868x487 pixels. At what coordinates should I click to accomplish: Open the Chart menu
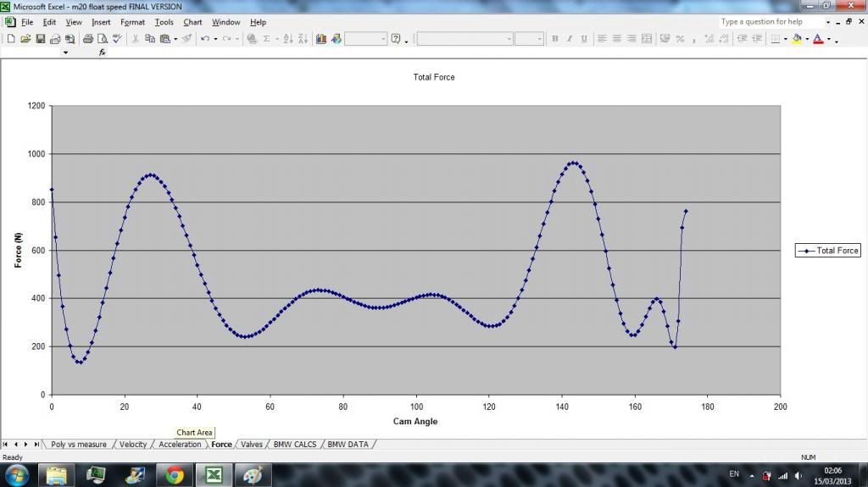(x=192, y=22)
